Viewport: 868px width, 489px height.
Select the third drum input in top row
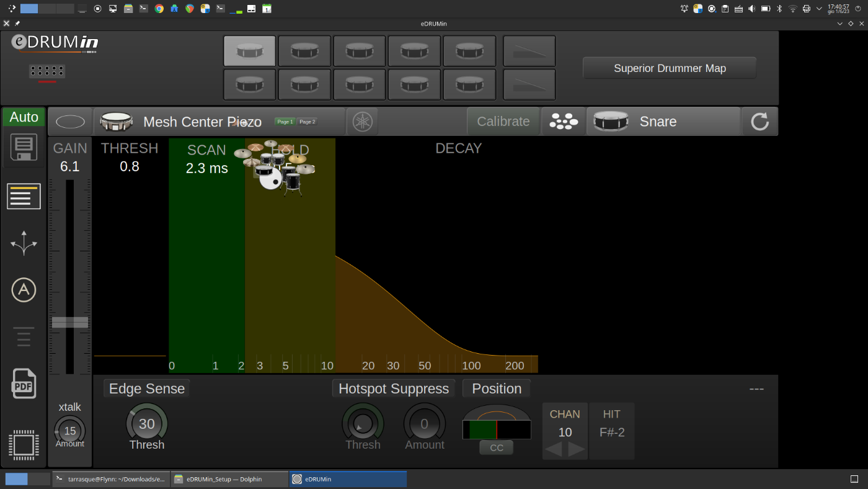coord(360,51)
